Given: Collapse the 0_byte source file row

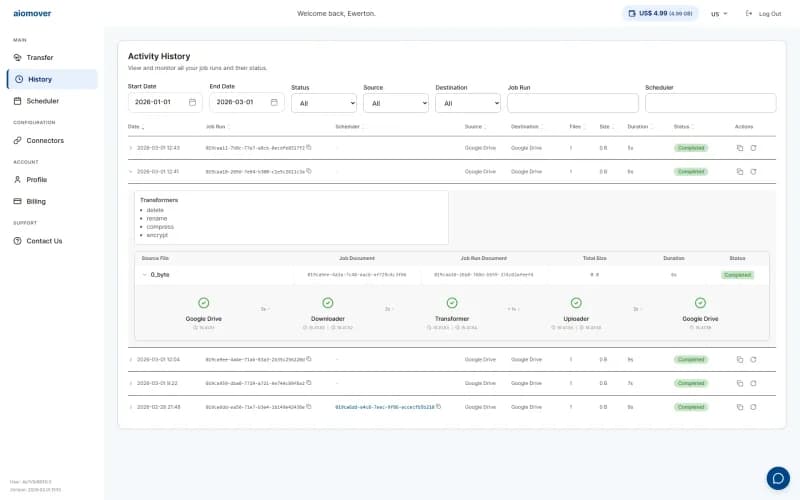Looking at the screenshot, I should pyautogui.click(x=144, y=274).
